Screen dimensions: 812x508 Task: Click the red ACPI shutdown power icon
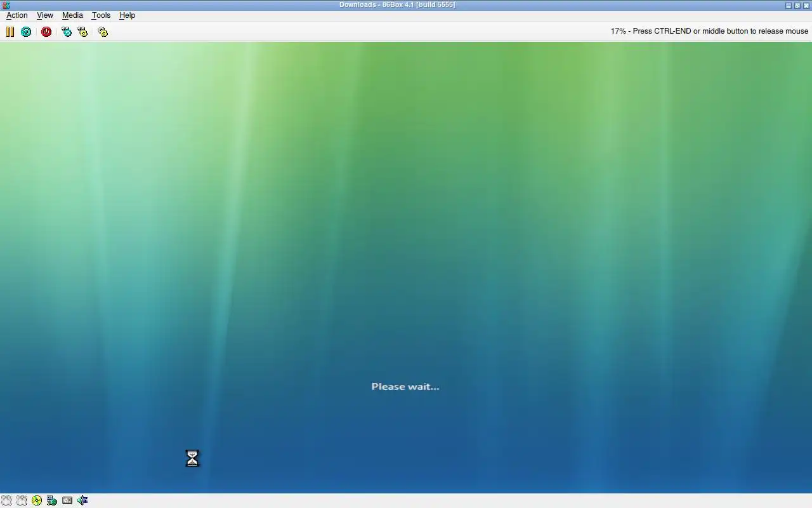pos(46,31)
